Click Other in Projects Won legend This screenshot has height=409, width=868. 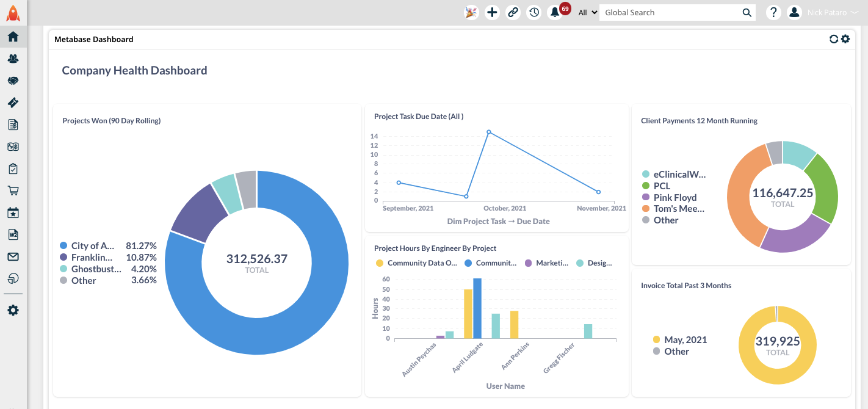(x=78, y=280)
